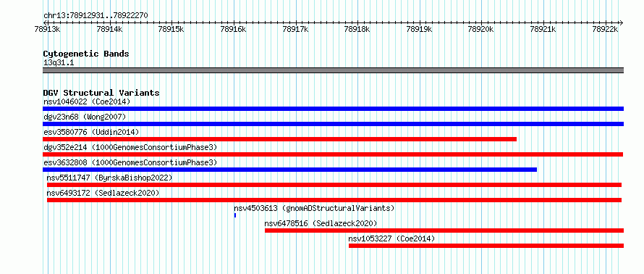Image resolution: width=644 pixels, height=274 pixels.
Task: Click the 78920k ruler label
Action: [481, 29]
